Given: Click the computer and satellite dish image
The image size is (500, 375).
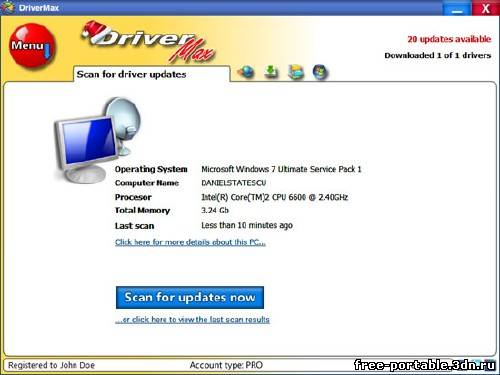Looking at the screenshot, I should coord(98,140).
